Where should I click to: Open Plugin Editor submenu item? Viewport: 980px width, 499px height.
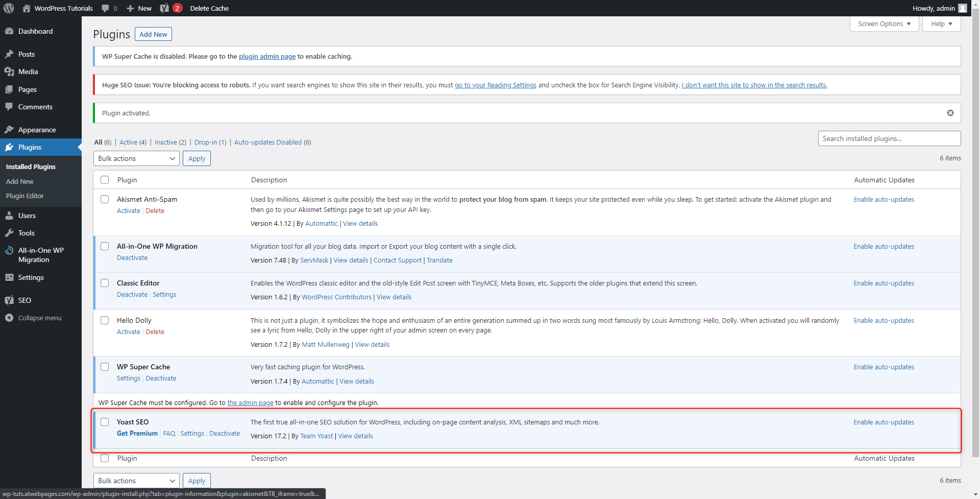(x=25, y=196)
